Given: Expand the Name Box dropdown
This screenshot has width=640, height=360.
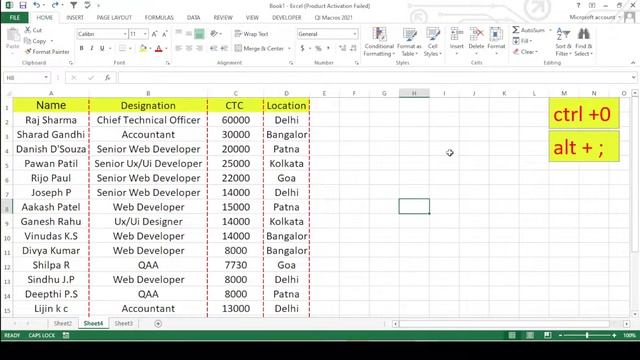Looking at the screenshot, I should (46, 77).
